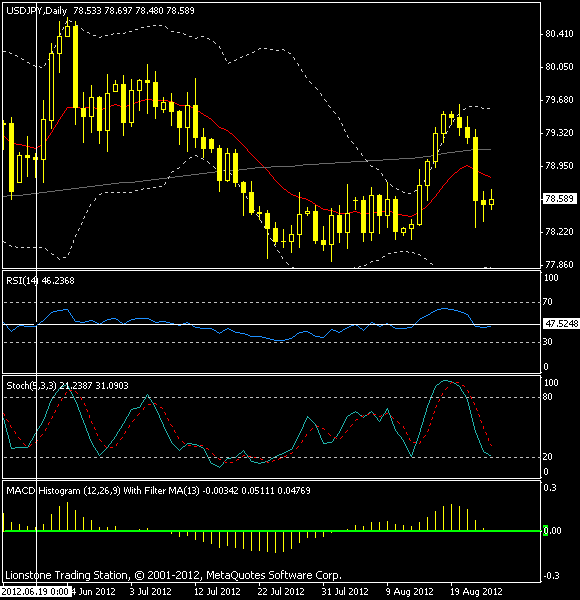Click the 22 Jul 2012 date marker

tap(281, 592)
